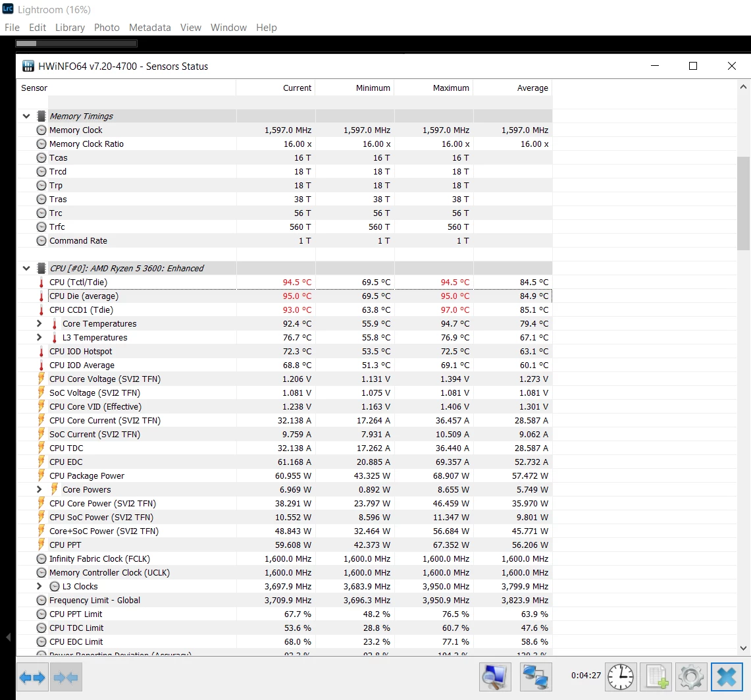Click the Lightroom Lrc app icon

pyautogui.click(x=8, y=9)
